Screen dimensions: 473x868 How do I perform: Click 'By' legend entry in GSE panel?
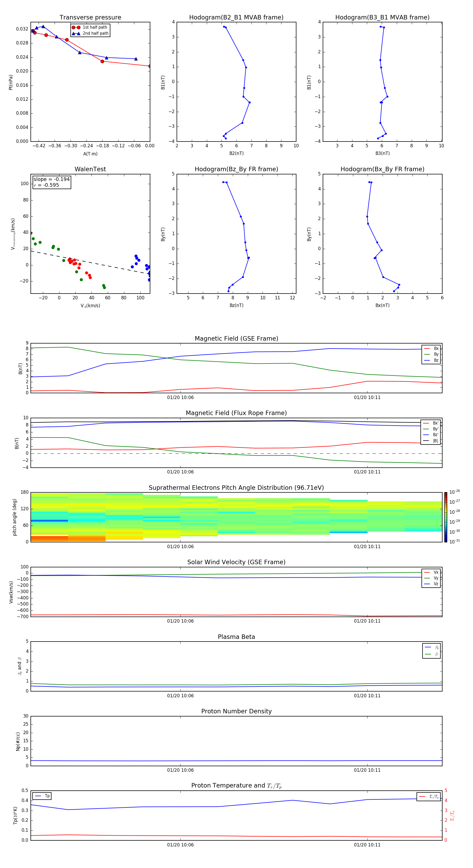click(431, 354)
